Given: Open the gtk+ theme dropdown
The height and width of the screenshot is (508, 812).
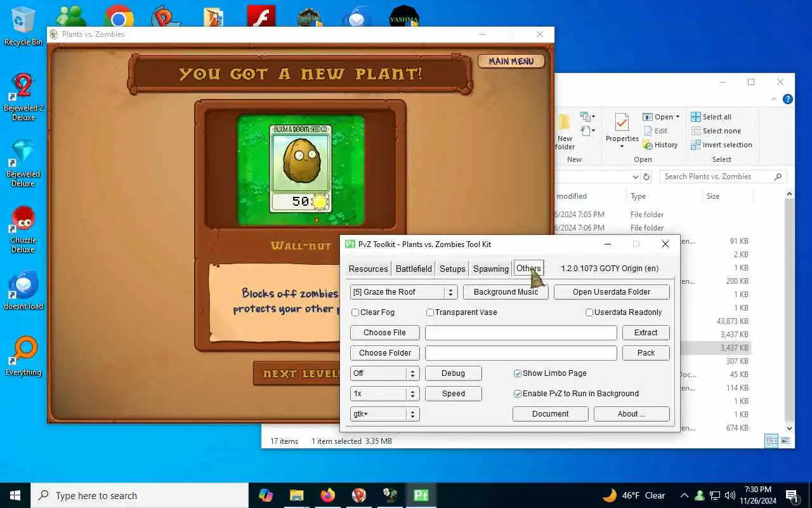Looking at the screenshot, I should [384, 414].
